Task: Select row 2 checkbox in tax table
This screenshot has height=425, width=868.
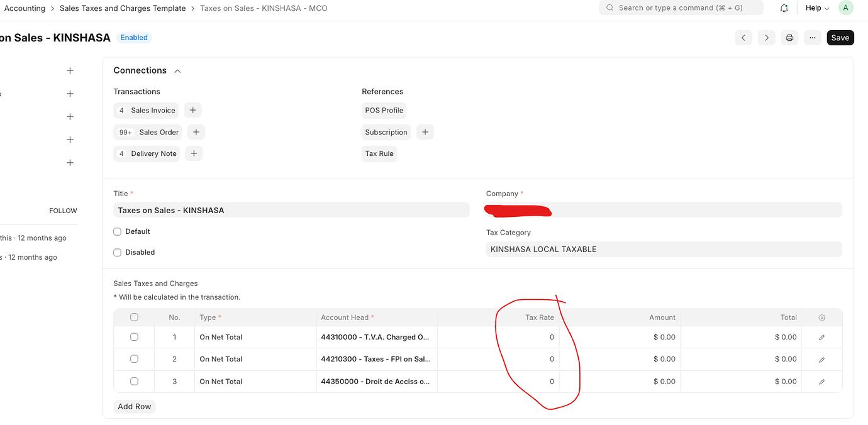Action: click(x=134, y=359)
